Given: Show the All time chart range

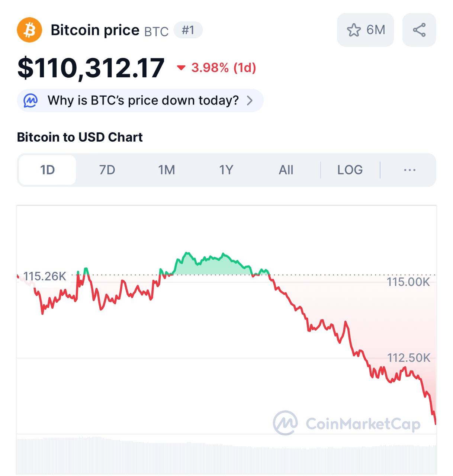Looking at the screenshot, I should point(286,170).
